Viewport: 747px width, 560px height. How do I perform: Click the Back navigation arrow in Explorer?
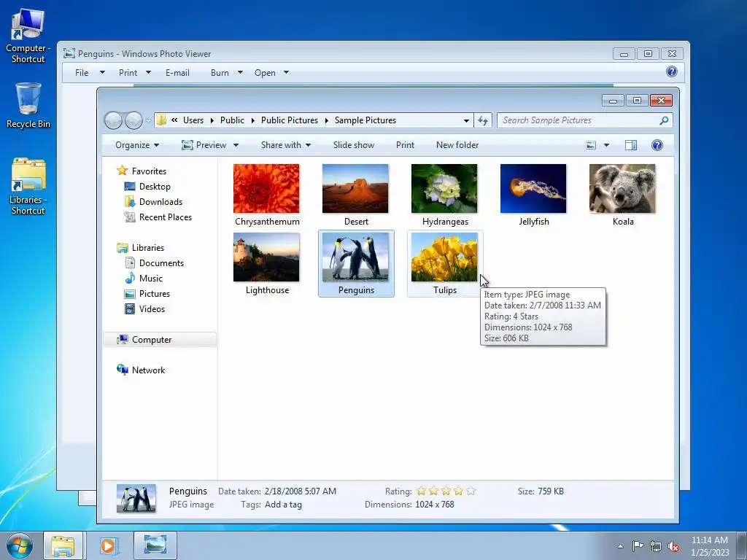point(113,120)
